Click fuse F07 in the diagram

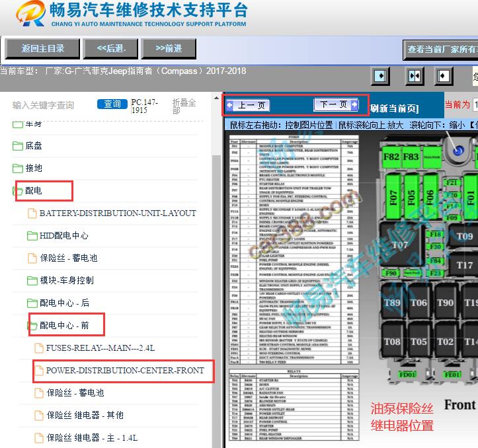393,197
